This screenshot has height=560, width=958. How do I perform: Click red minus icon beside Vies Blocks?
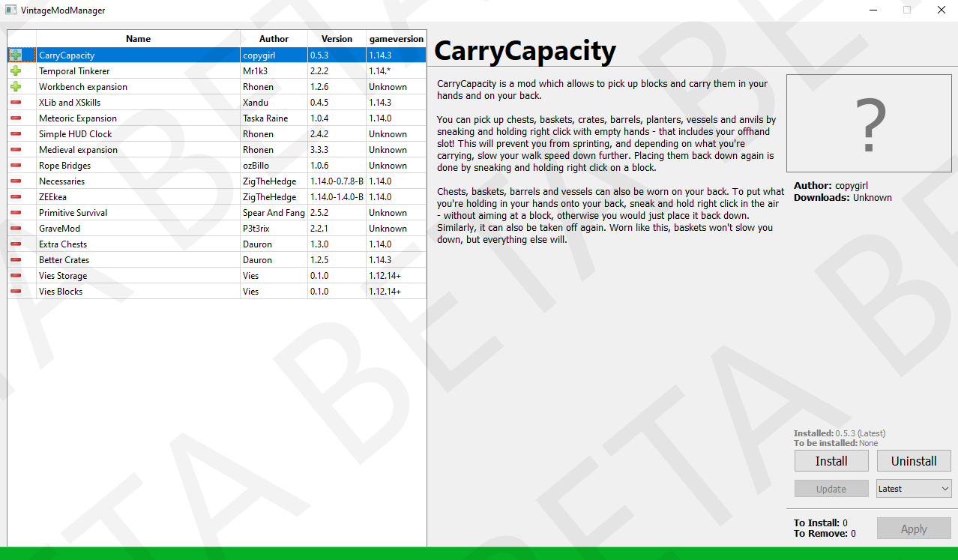click(16, 292)
